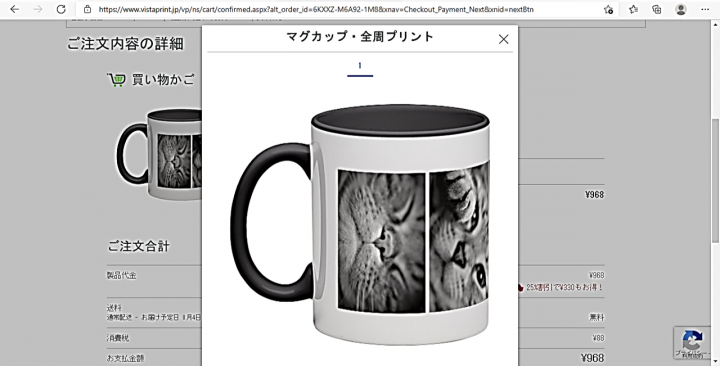
Task: Go back to the previous page
Action: pyautogui.click(x=15, y=9)
